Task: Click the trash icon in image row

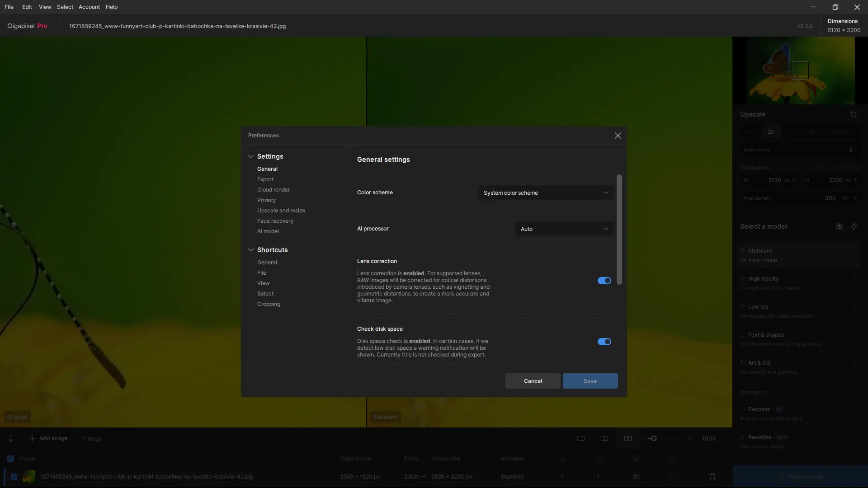Action: point(712,477)
